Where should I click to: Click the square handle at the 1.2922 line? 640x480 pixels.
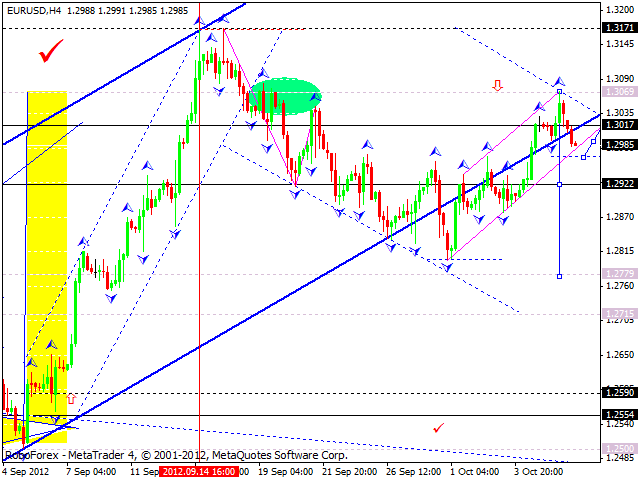pyautogui.click(x=559, y=184)
